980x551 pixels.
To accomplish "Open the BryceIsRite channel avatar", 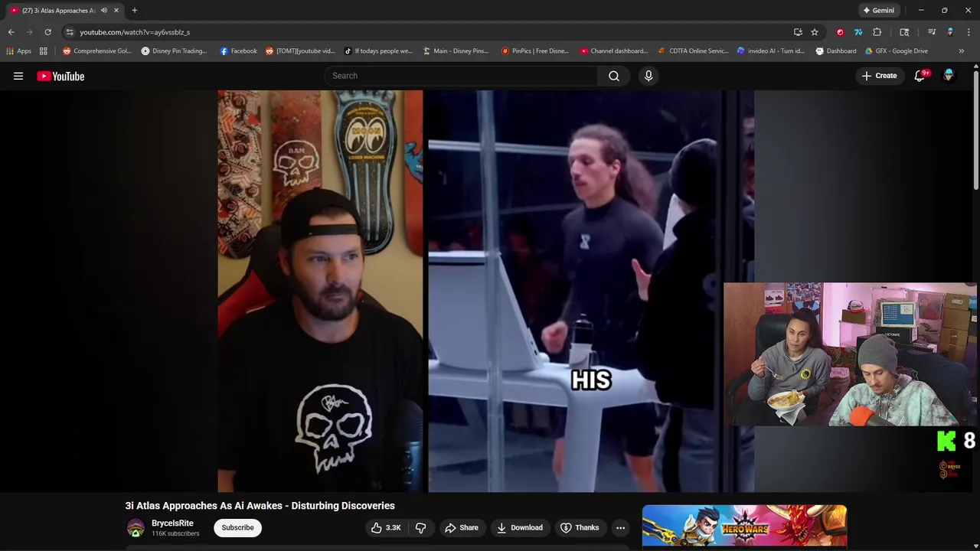I will click(x=136, y=528).
